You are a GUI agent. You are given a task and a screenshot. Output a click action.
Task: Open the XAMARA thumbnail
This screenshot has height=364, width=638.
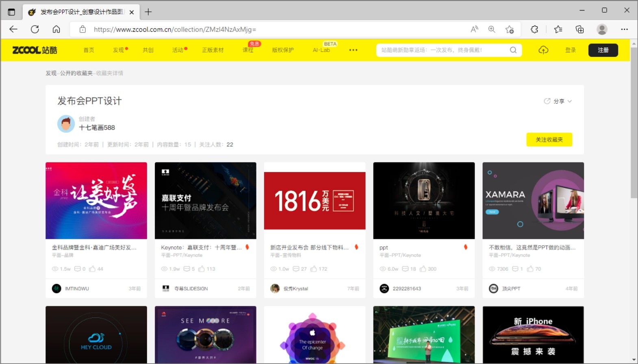click(x=533, y=201)
